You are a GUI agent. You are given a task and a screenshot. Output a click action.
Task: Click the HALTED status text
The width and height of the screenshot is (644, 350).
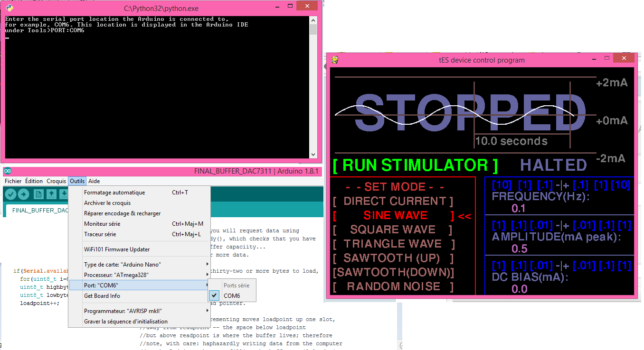[554, 165]
